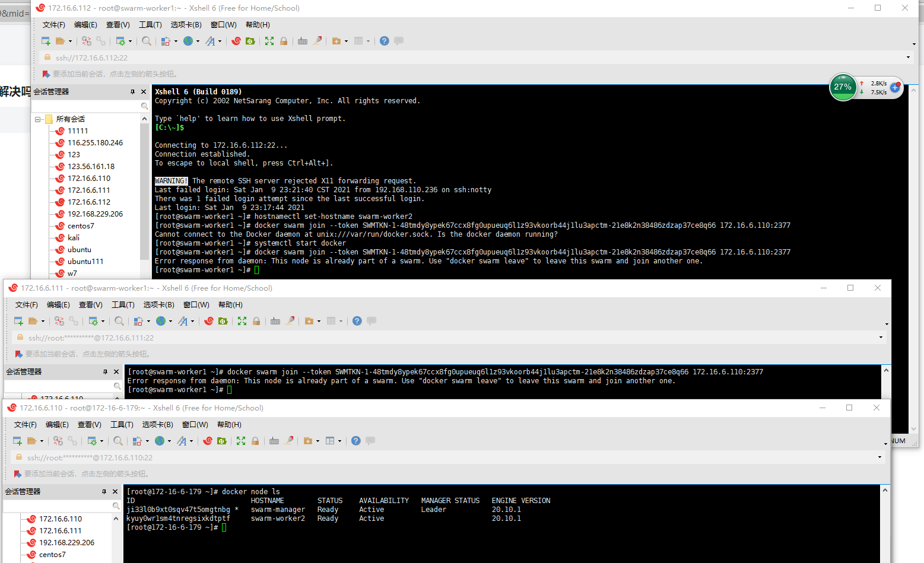The height and width of the screenshot is (563, 924).
Task: Click the New Session icon in the 172.16.6.111 window
Action: pyautogui.click(x=18, y=321)
